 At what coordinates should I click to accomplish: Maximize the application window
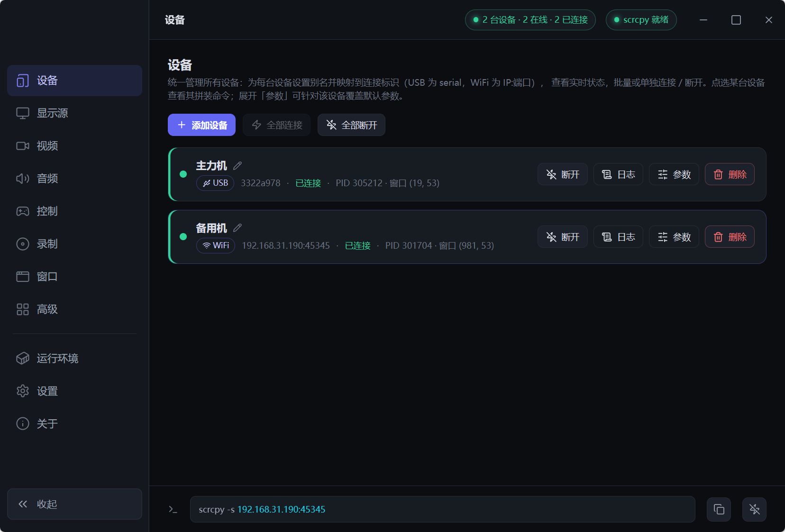736,20
